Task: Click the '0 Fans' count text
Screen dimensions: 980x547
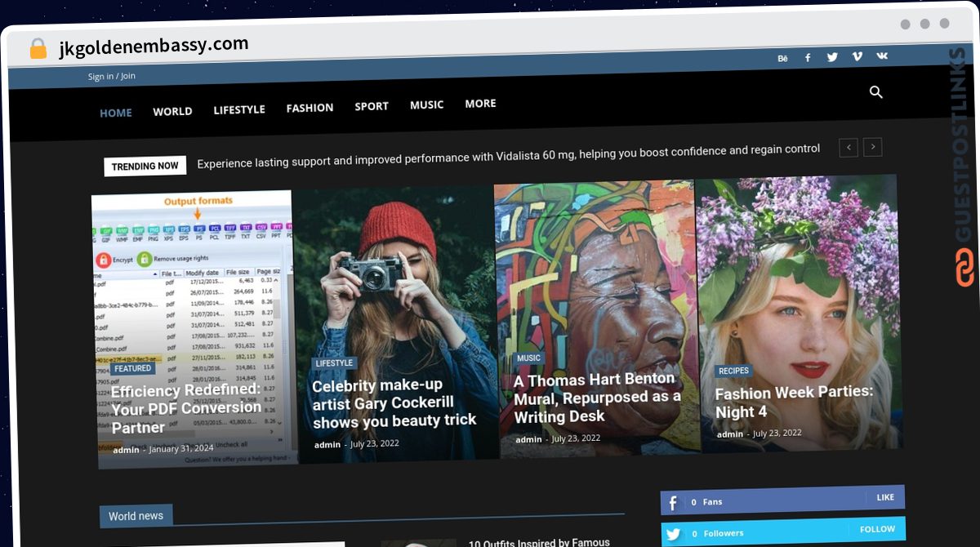Action: (706, 502)
